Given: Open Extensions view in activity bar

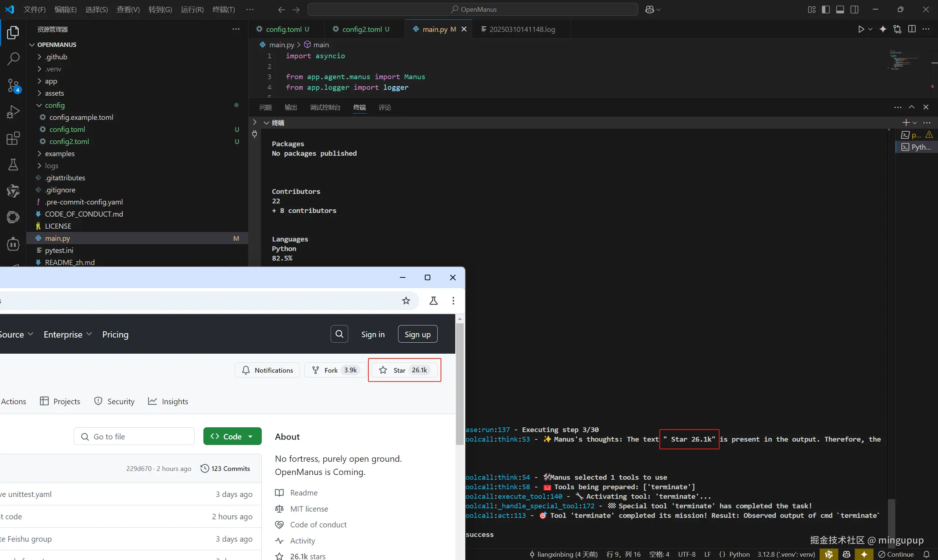Looking at the screenshot, I should click(x=13, y=138).
